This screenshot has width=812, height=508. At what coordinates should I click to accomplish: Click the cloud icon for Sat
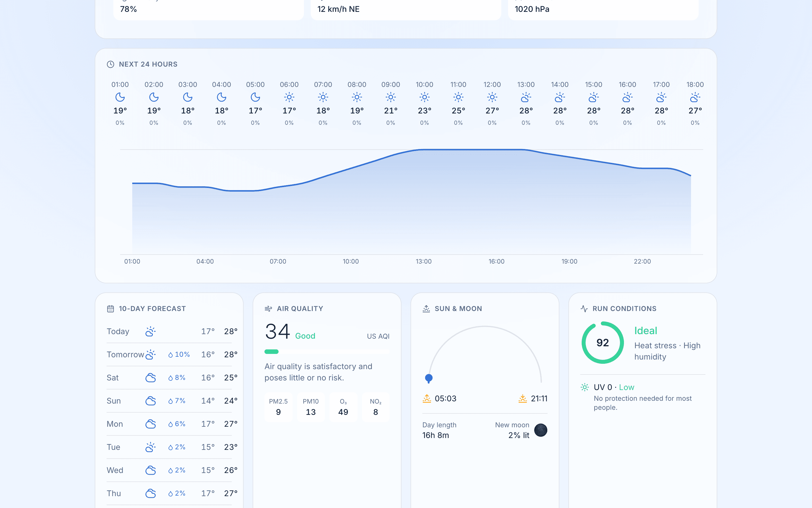pos(151,378)
